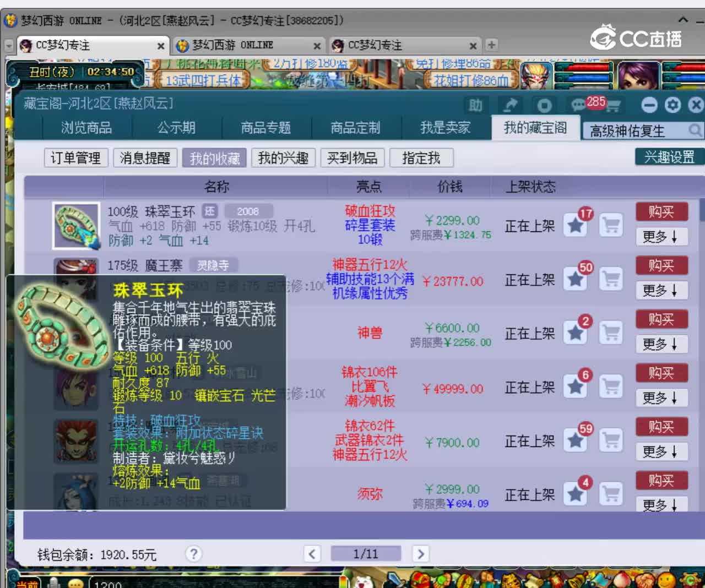Switch to 浏览商品 tab
Viewport: 705px width, 588px height.
click(86, 128)
